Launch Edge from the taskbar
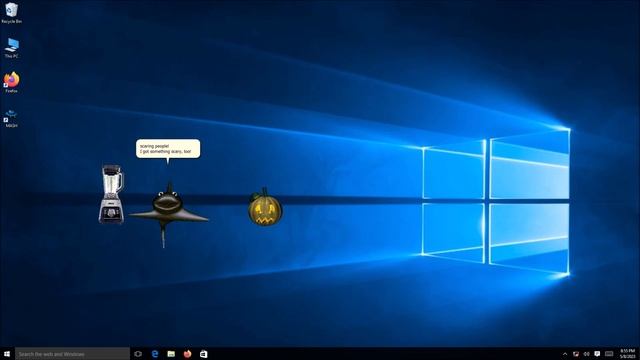Screen dimensions: 640x360 tap(155, 354)
